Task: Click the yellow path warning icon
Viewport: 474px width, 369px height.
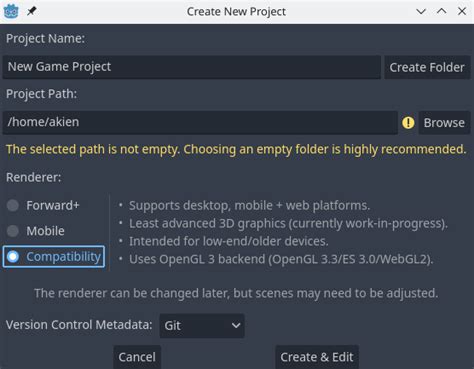Action: pos(408,123)
